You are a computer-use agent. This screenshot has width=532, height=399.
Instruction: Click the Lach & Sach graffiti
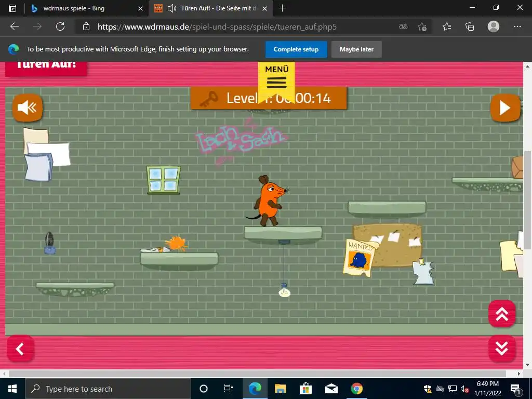pos(242,140)
